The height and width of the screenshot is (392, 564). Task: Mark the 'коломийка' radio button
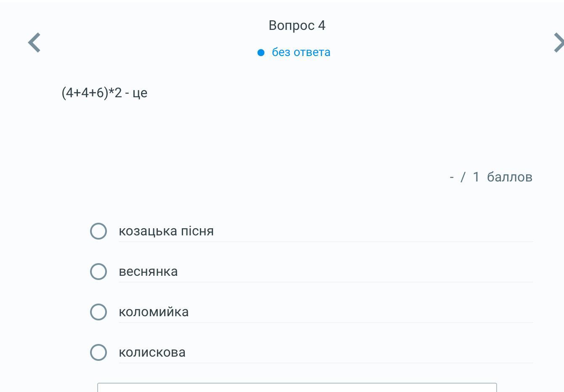click(98, 312)
